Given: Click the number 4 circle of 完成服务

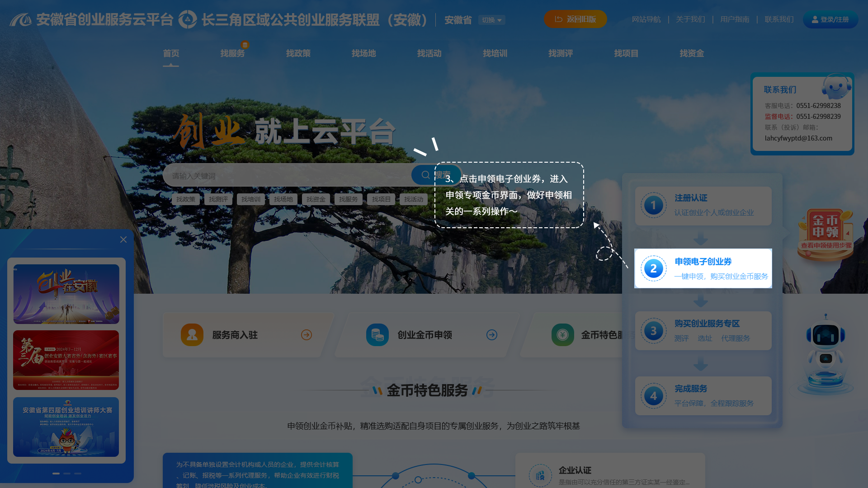Looking at the screenshot, I should tap(654, 396).
